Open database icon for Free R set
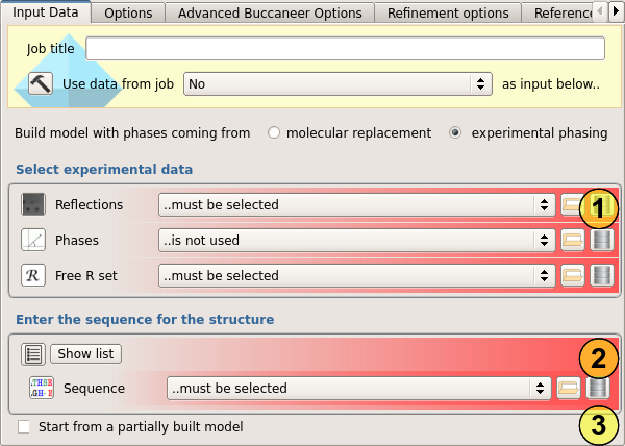The image size is (625, 446). click(x=601, y=275)
